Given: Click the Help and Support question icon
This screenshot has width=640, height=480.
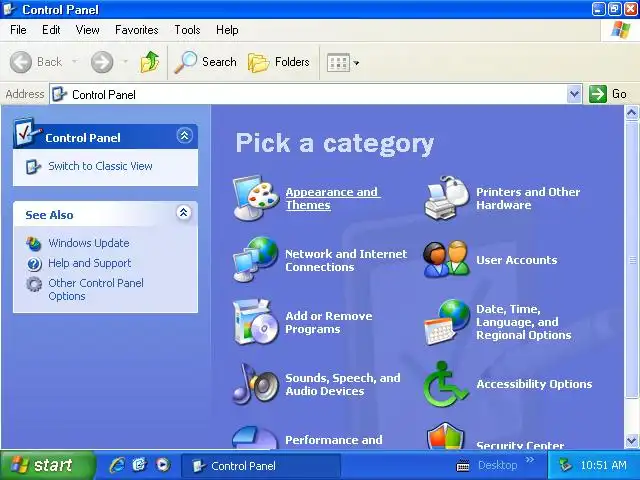Looking at the screenshot, I should click(34, 264).
